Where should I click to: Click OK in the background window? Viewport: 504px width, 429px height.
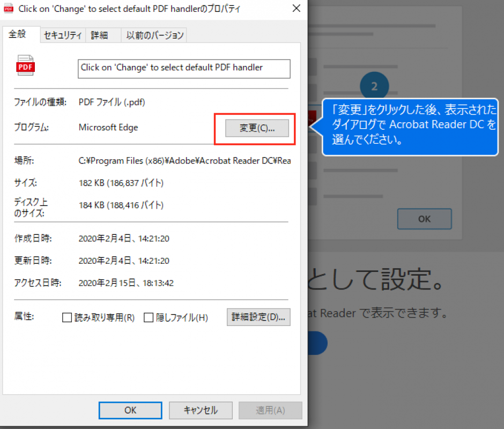[424, 219]
